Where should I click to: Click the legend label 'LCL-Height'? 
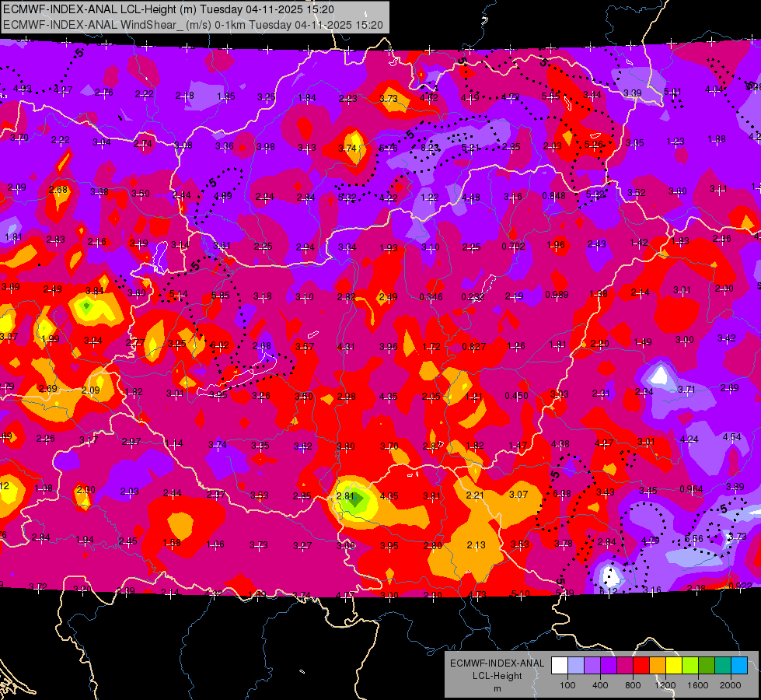(497, 676)
